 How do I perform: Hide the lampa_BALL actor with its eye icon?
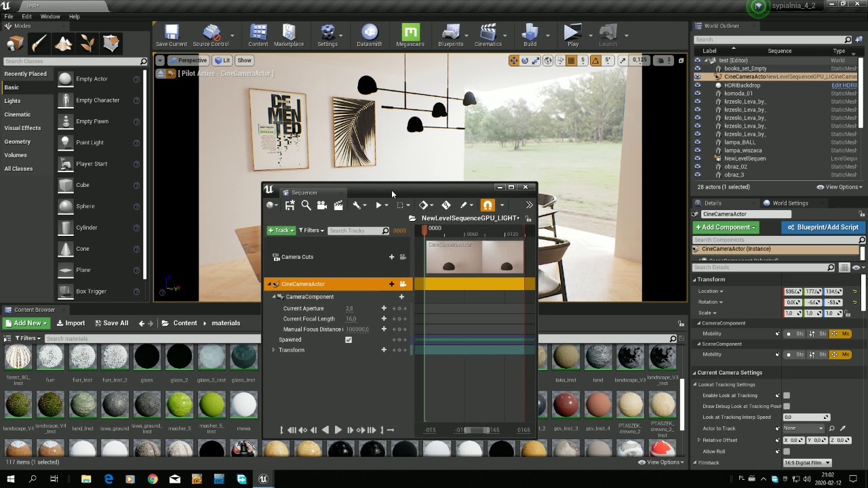pyautogui.click(x=698, y=142)
